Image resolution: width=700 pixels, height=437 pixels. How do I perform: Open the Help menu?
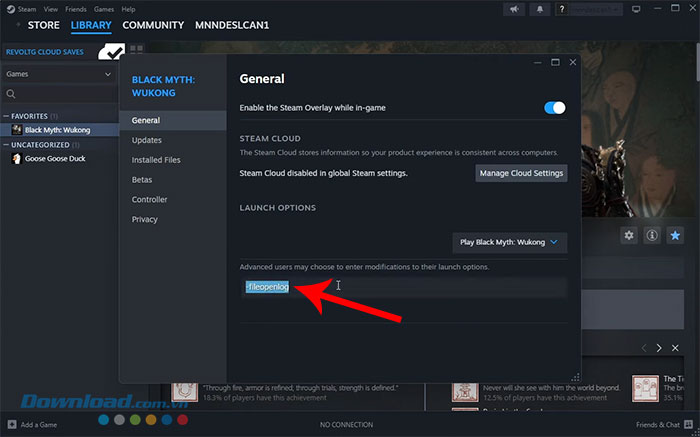tap(128, 9)
